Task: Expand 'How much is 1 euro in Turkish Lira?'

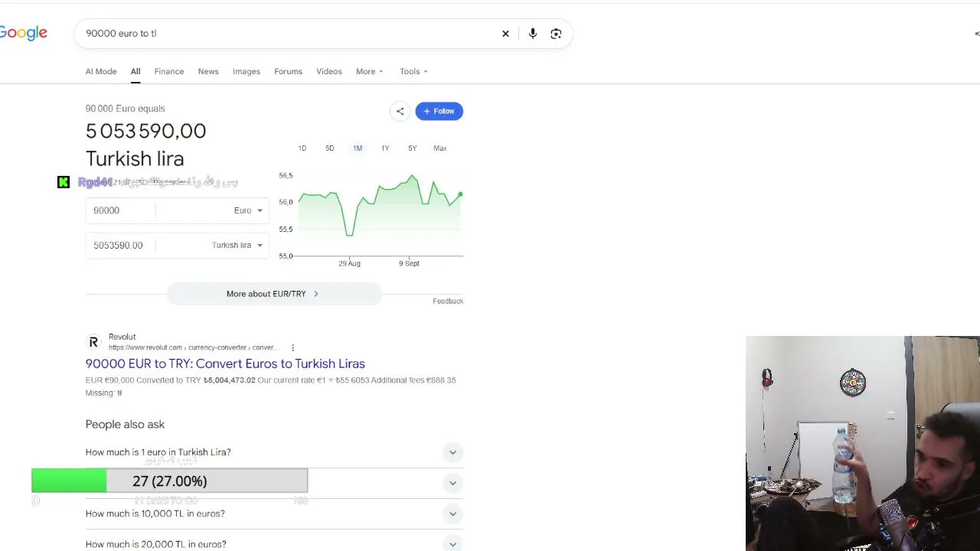Action: (x=274, y=452)
